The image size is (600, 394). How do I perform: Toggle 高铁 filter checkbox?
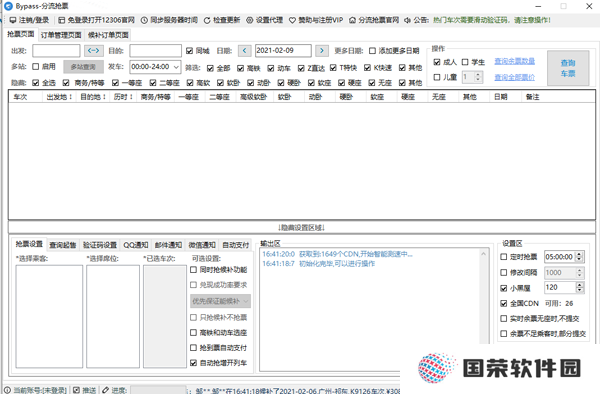(x=240, y=68)
